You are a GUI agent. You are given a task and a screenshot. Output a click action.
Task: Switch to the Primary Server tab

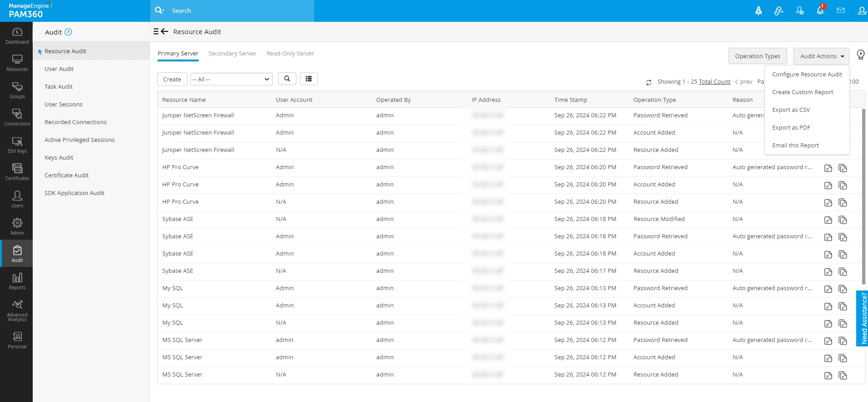pyautogui.click(x=178, y=54)
